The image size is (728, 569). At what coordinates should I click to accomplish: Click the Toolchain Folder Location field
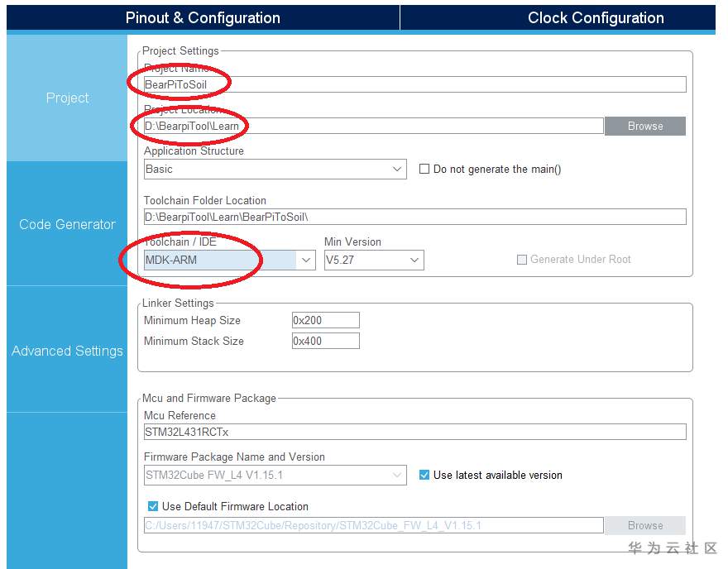click(x=414, y=217)
